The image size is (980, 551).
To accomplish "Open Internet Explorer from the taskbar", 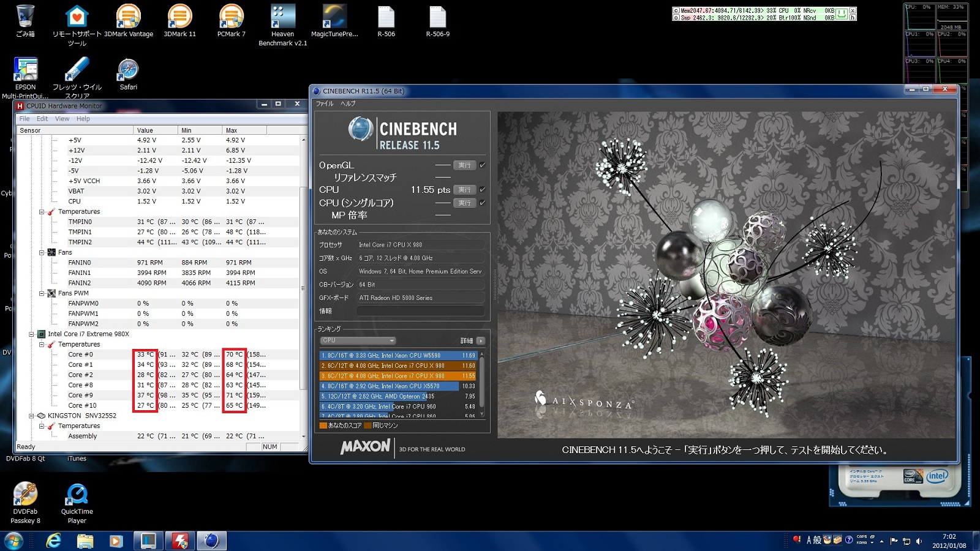I will [x=54, y=541].
